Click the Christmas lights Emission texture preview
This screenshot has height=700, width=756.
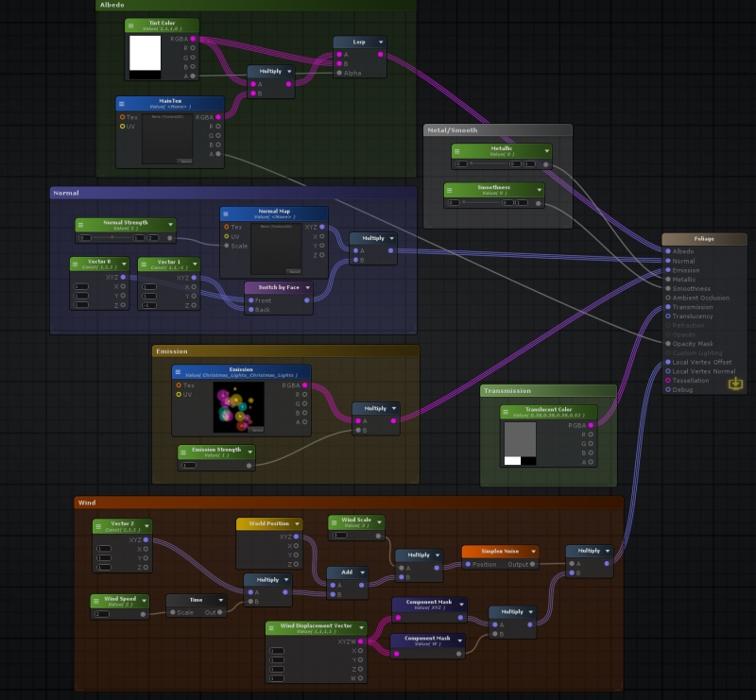[x=232, y=408]
